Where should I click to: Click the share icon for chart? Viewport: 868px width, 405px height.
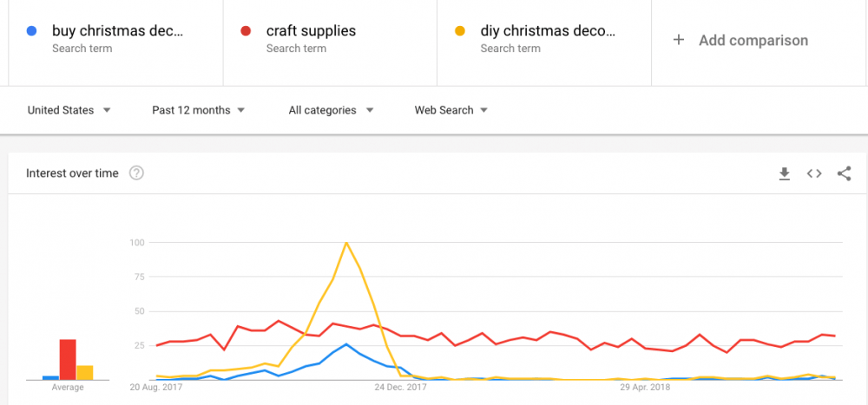pos(844,173)
